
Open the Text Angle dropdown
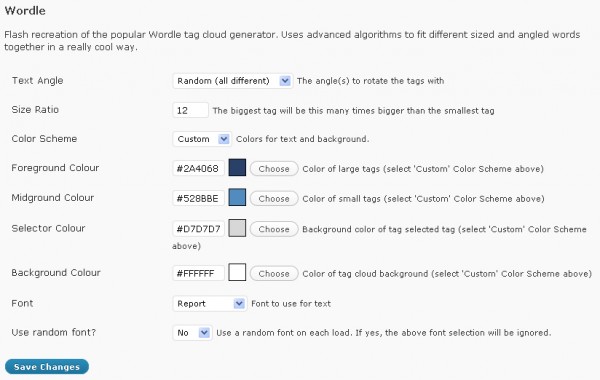tap(233, 81)
